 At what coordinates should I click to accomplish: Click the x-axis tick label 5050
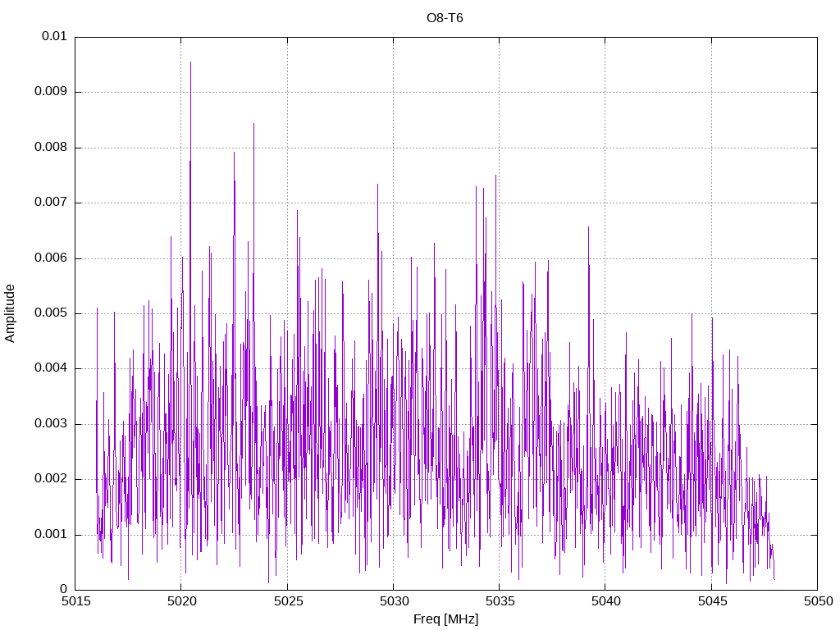(818, 601)
